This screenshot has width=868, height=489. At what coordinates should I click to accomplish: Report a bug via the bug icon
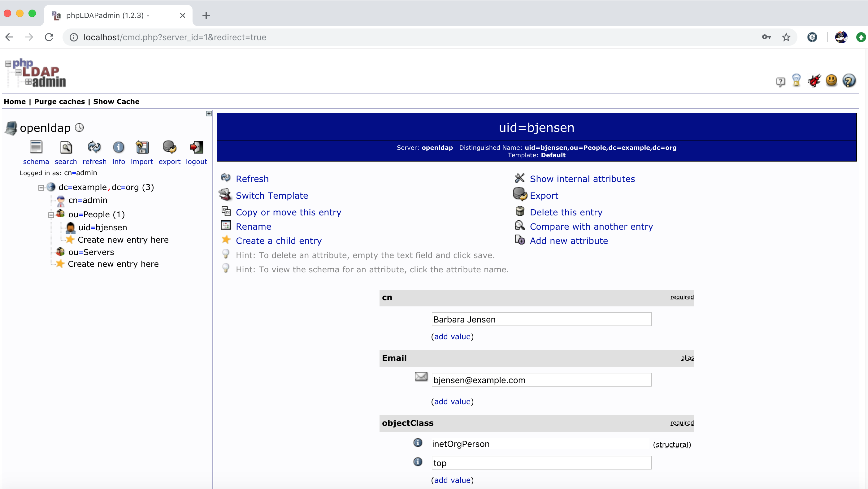coord(814,80)
